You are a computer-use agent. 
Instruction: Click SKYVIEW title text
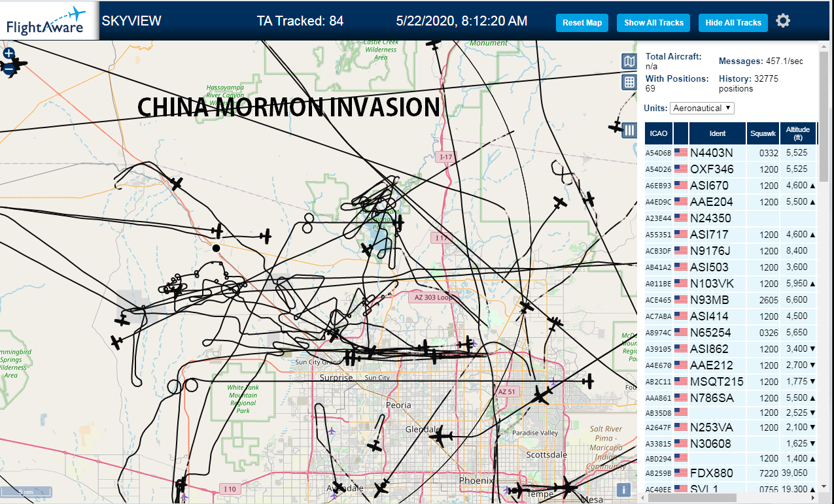131,21
